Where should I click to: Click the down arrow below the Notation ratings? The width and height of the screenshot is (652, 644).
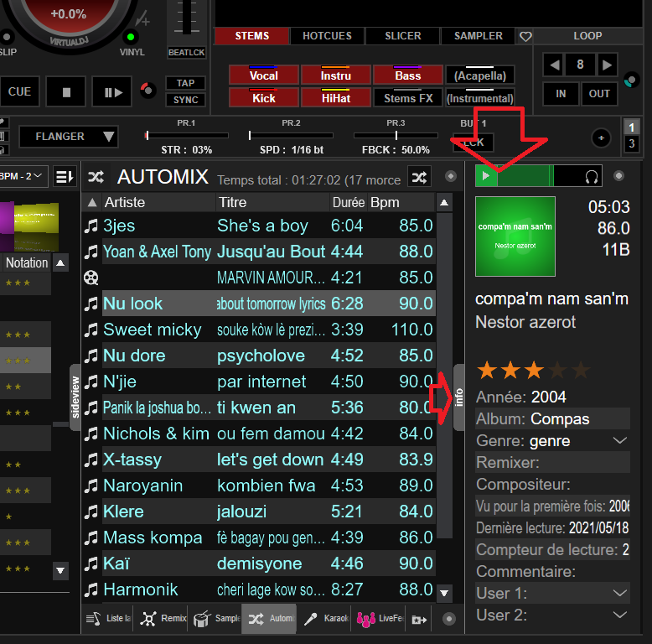tap(60, 570)
